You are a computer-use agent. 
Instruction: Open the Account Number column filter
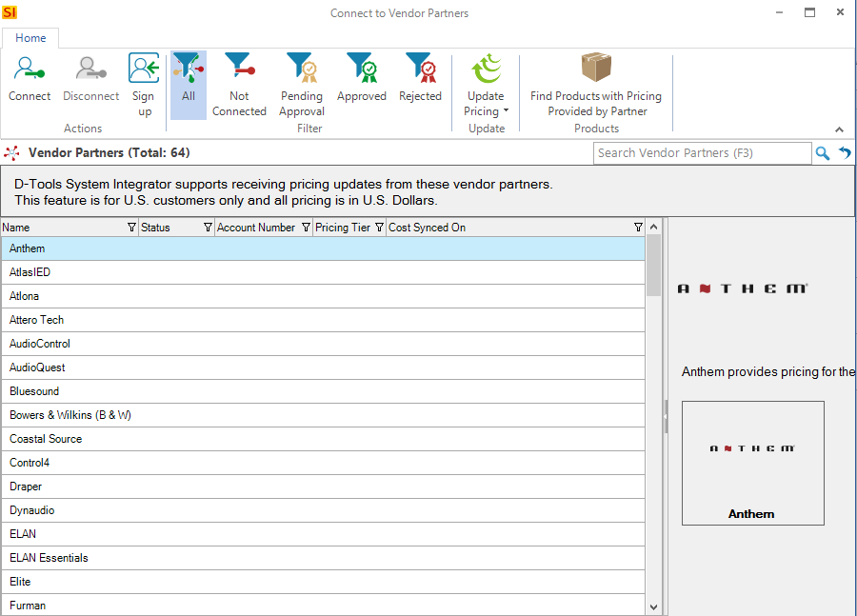306,228
